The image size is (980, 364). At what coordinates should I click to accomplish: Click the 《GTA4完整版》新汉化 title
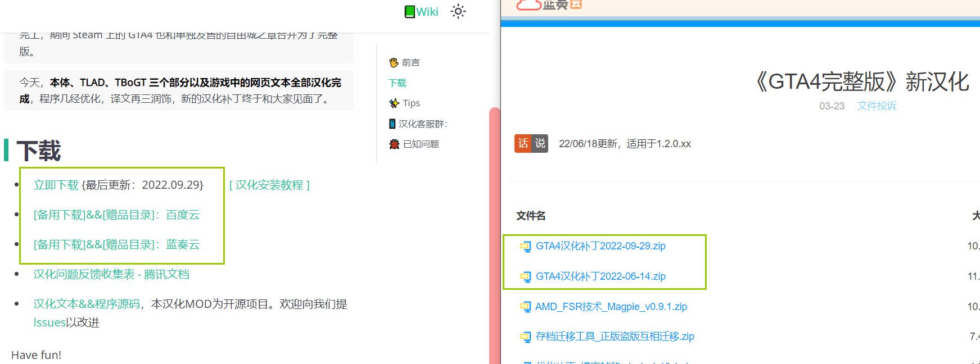[862, 81]
